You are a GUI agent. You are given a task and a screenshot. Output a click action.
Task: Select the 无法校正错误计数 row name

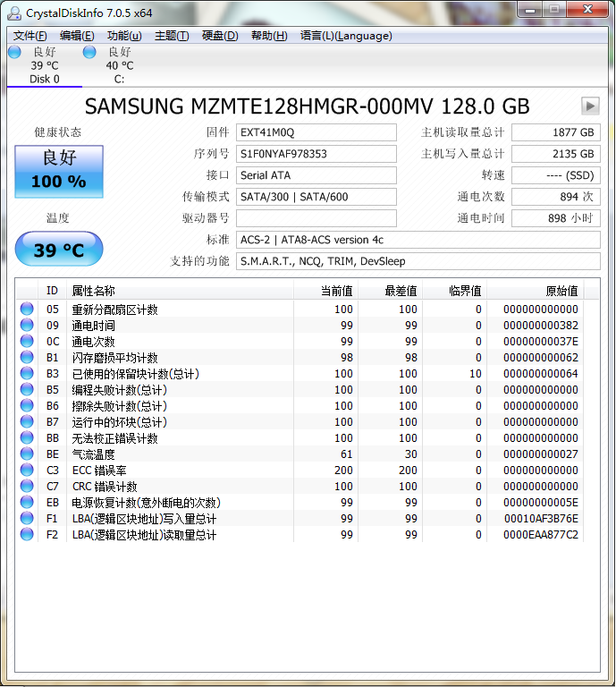tap(114, 438)
